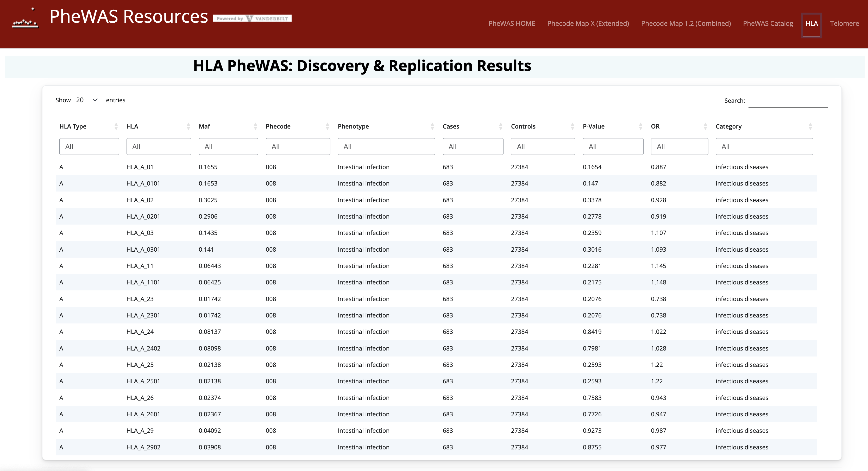Sort table by HLA Type column arrows
The image size is (868, 471).
click(116, 126)
